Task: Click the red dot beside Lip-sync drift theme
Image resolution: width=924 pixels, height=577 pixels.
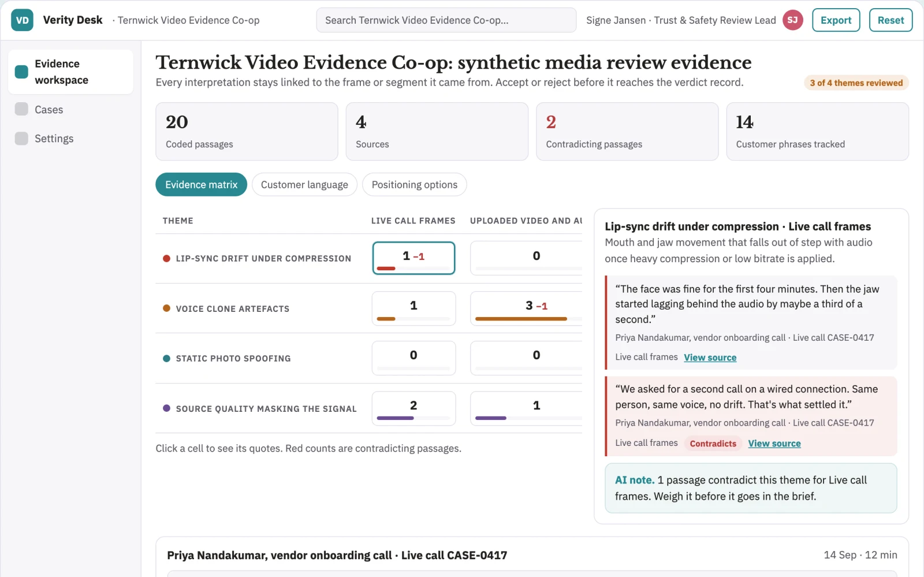Action: (166, 258)
